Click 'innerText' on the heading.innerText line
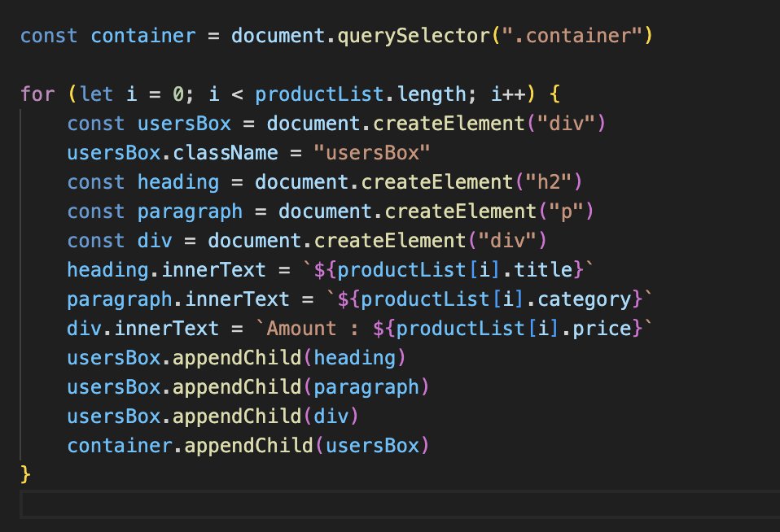 (x=213, y=270)
